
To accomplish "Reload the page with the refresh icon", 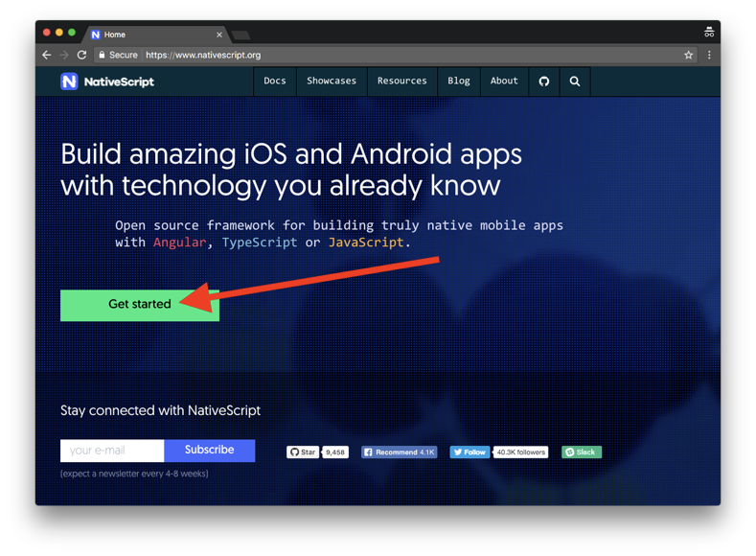I will [82, 55].
